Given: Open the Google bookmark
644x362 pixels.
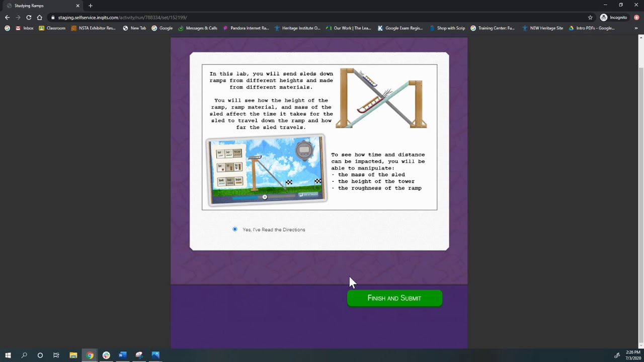Looking at the screenshot, I should [x=162, y=28].
